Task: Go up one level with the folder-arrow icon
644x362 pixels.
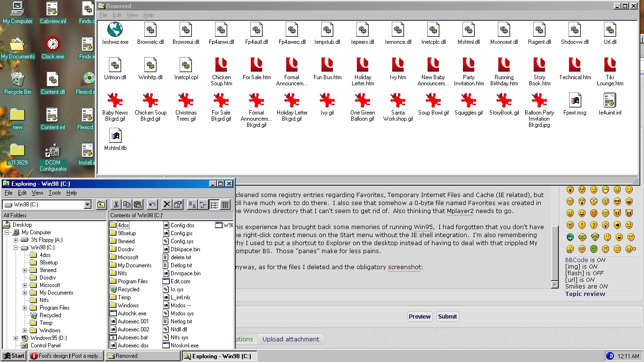Action: (101, 205)
